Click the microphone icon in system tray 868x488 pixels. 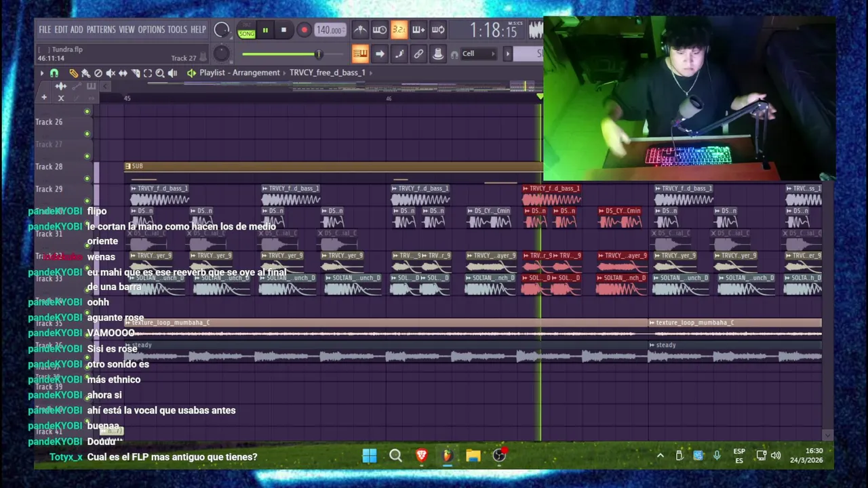(x=717, y=455)
